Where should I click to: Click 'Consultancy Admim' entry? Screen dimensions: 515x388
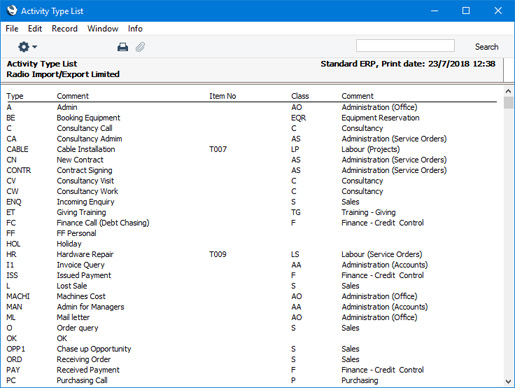point(89,139)
